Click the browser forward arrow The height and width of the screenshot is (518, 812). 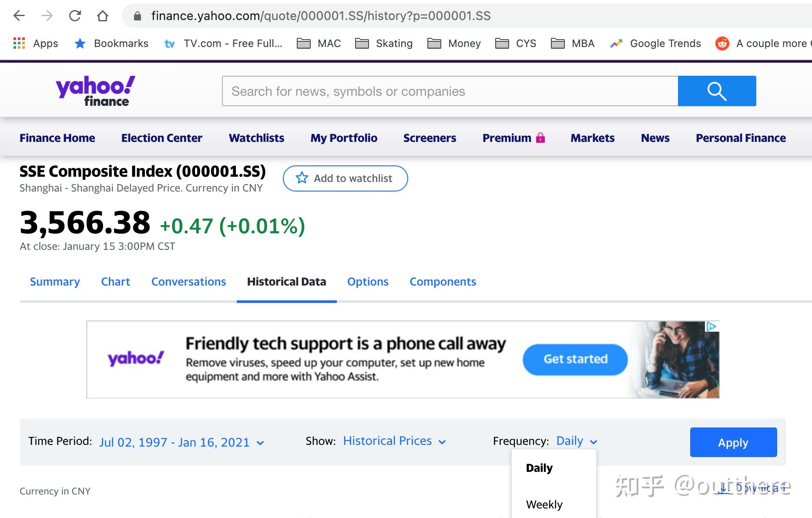coord(47,16)
